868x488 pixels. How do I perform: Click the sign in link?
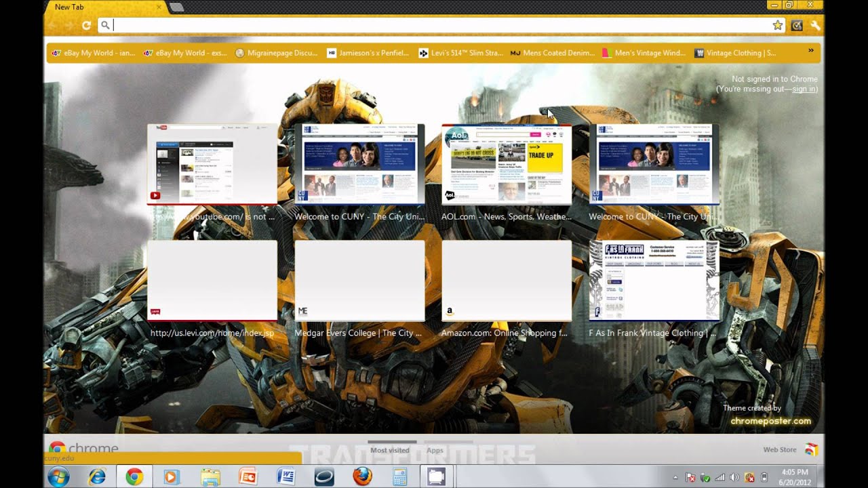point(804,89)
